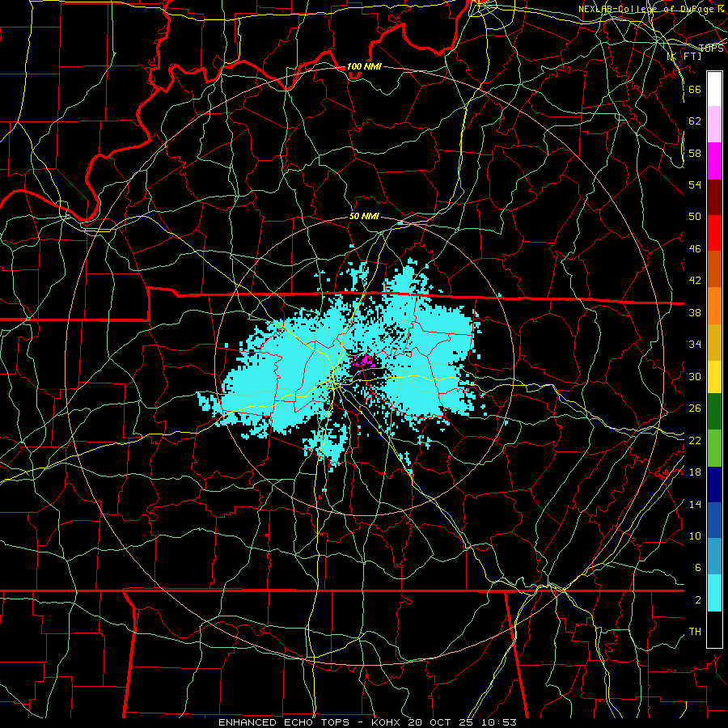Select the dark orange legend swatch
The image size is (728, 728).
pos(714,269)
